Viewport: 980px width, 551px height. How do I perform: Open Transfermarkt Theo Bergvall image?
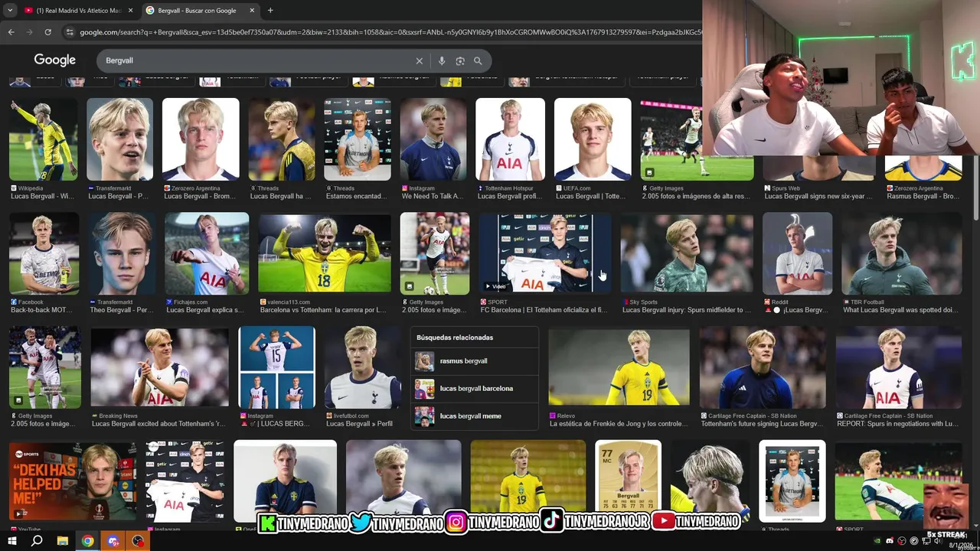(122, 253)
